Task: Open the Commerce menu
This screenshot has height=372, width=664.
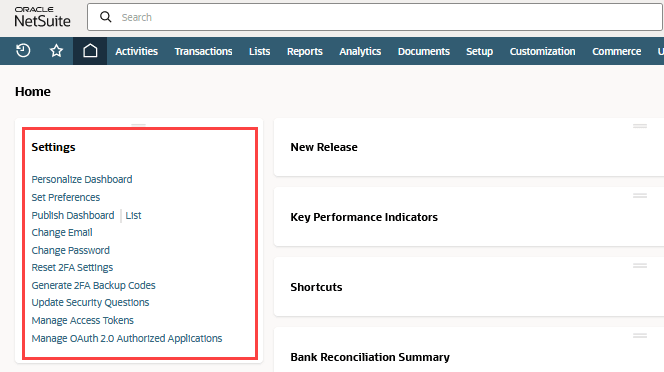Action: (617, 51)
